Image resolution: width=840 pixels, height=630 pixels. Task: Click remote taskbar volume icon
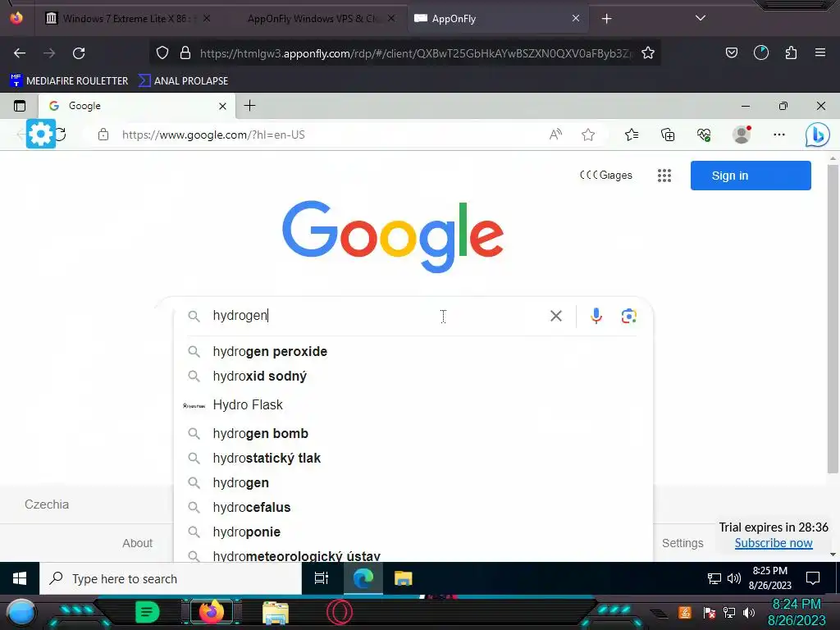click(x=733, y=578)
